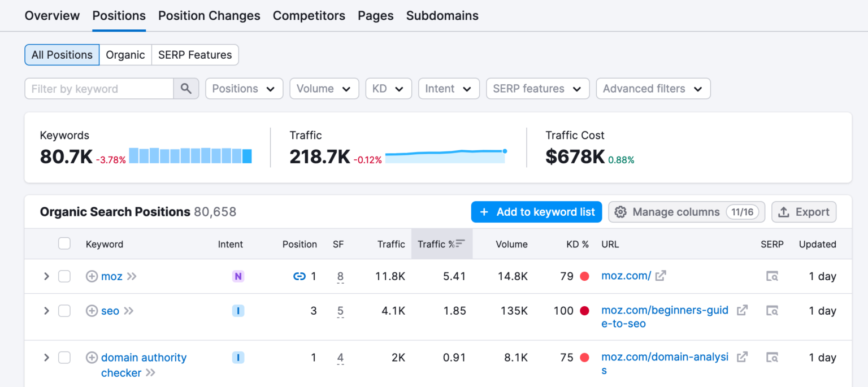868x387 pixels.
Task: Sort by the Volume column header
Action: [x=511, y=244]
